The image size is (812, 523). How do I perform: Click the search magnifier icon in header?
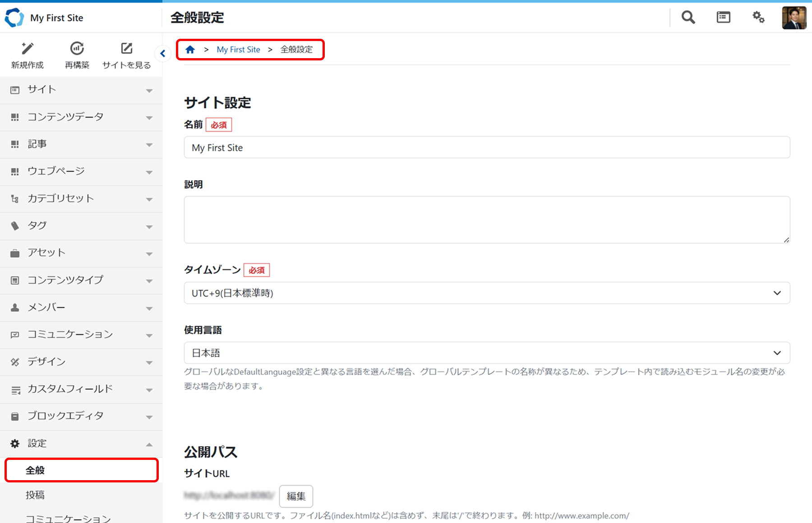coord(688,18)
